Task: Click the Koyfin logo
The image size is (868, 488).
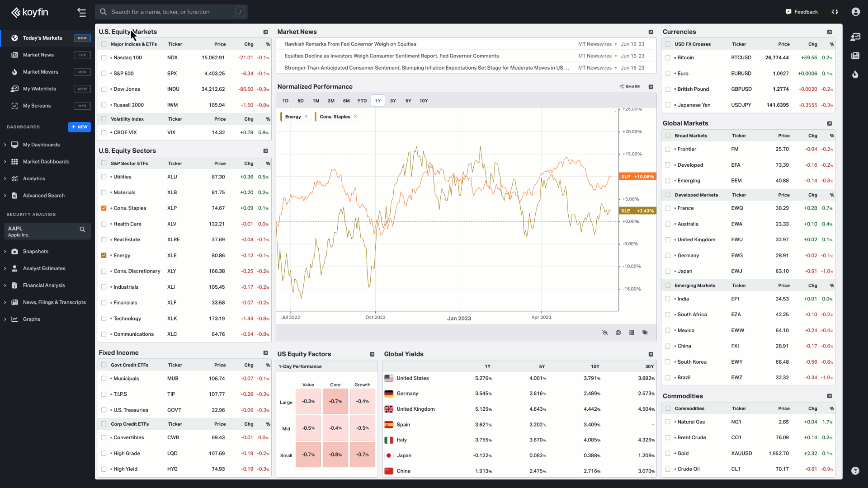Action: 30,12
